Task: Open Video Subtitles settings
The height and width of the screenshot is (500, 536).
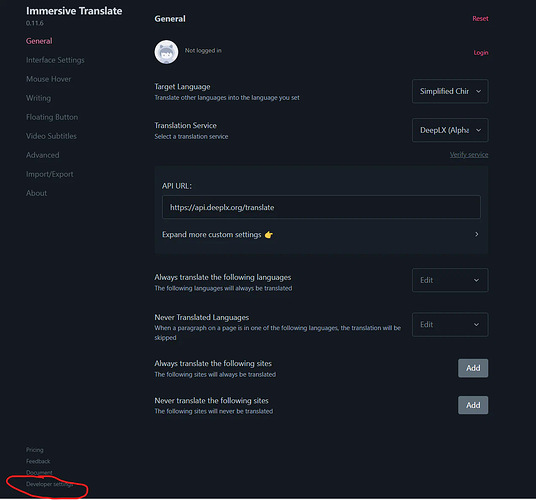Action: tap(51, 136)
